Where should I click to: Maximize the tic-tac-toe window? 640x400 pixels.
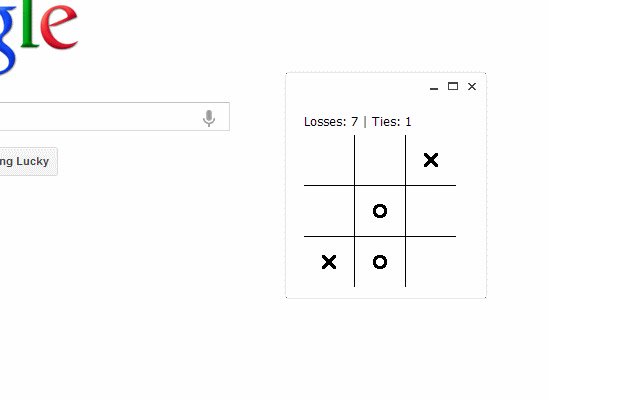click(453, 87)
